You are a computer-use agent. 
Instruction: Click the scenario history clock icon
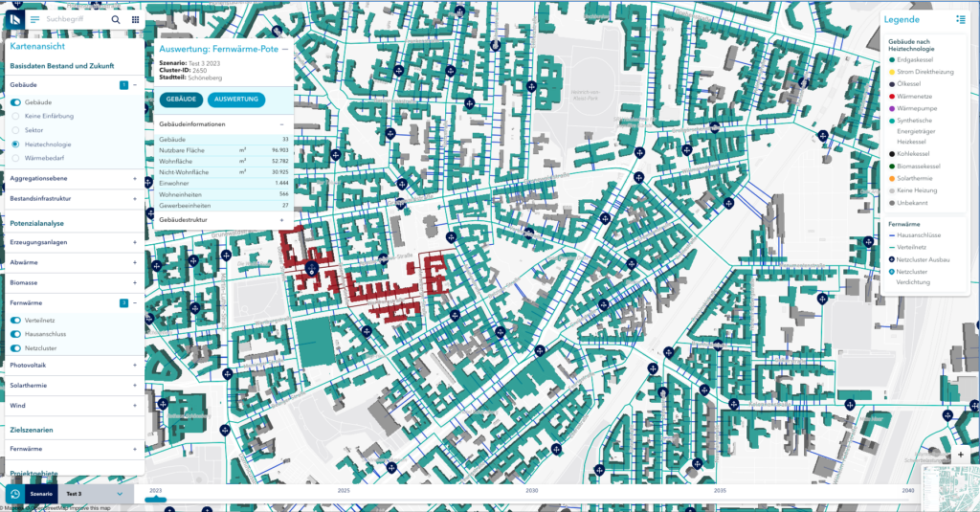coord(15,494)
